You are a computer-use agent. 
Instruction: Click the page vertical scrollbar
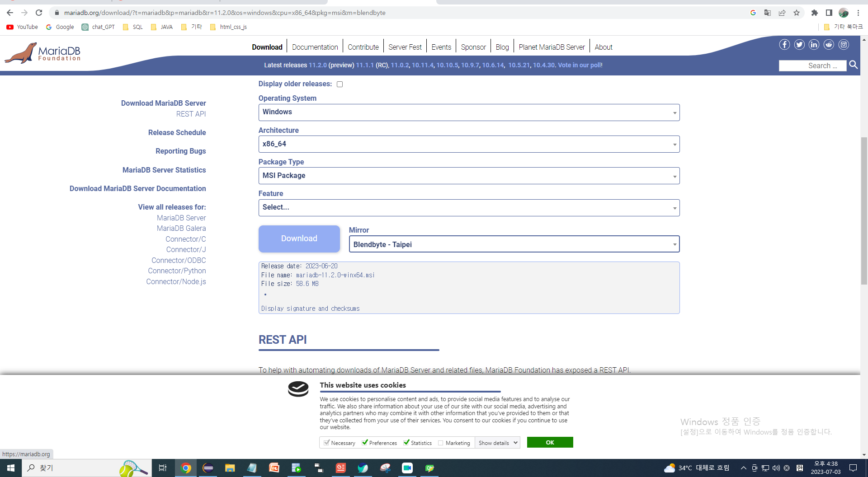click(864, 210)
